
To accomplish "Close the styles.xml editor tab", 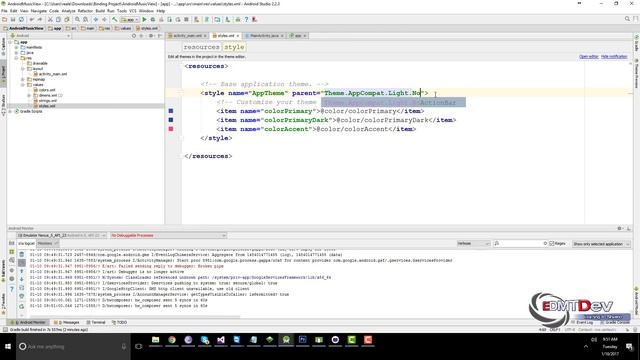I will 238,36.
